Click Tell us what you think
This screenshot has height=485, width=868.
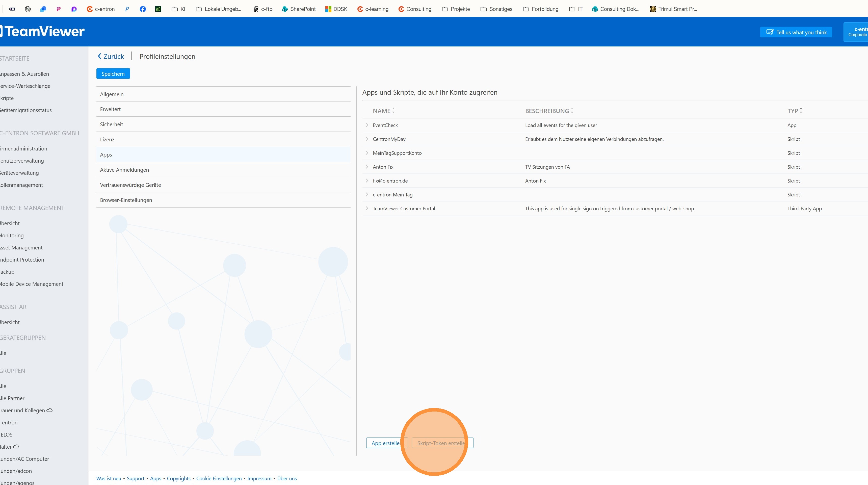(x=796, y=32)
